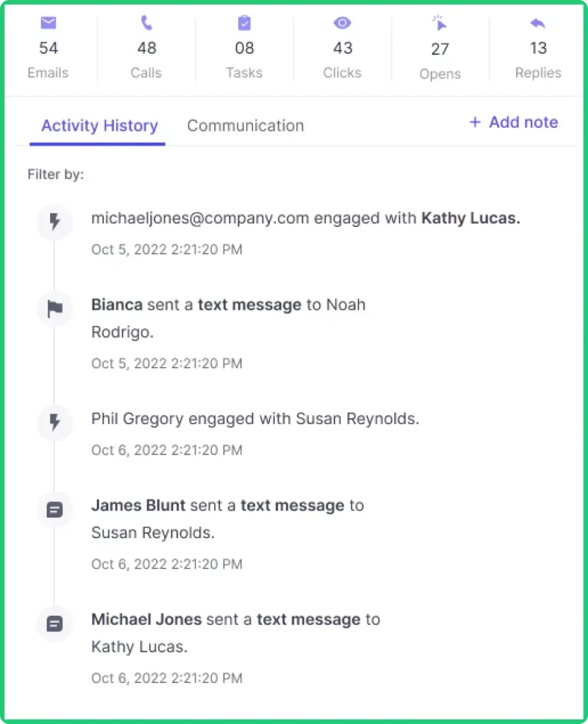Image resolution: width=588 pixels, height=724 pixels.
Task: Open the Phil Gregory engaged activity entry
Action: click(254, 419)
